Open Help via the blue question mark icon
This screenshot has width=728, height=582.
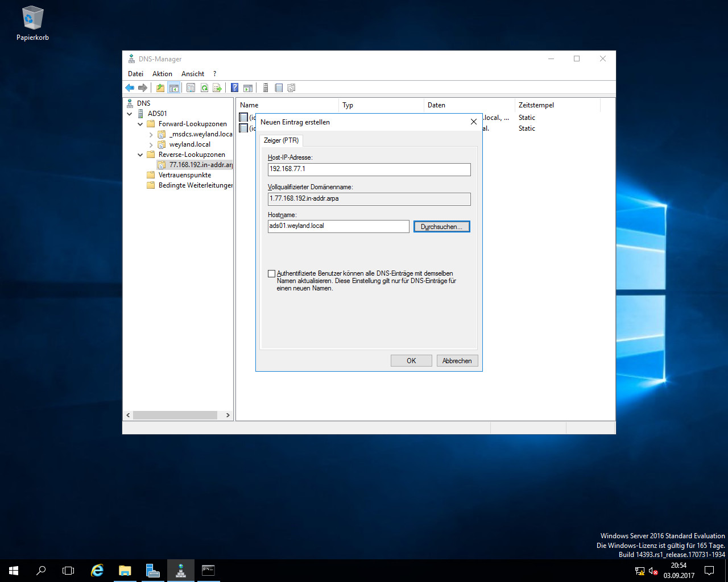[234, 88]
